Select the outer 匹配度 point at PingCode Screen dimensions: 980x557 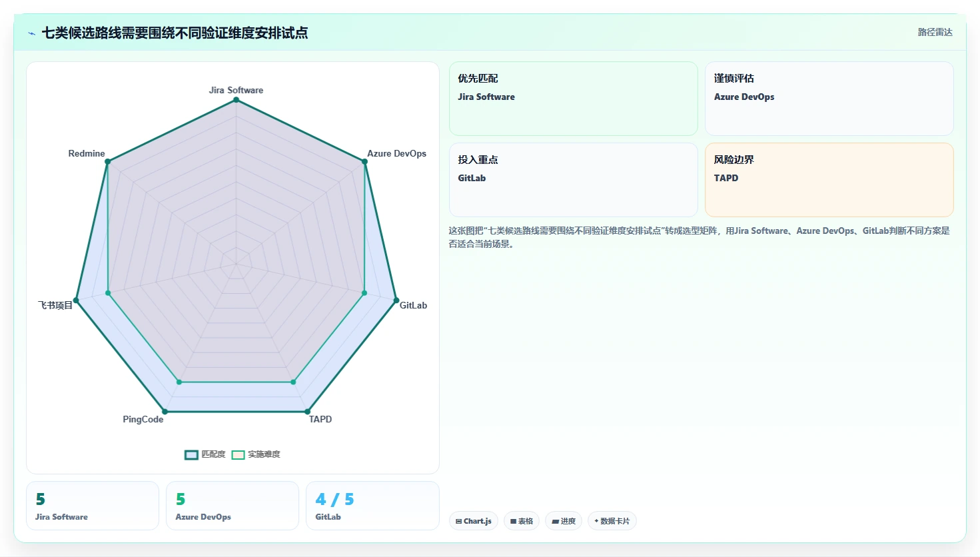pos(165,412)
